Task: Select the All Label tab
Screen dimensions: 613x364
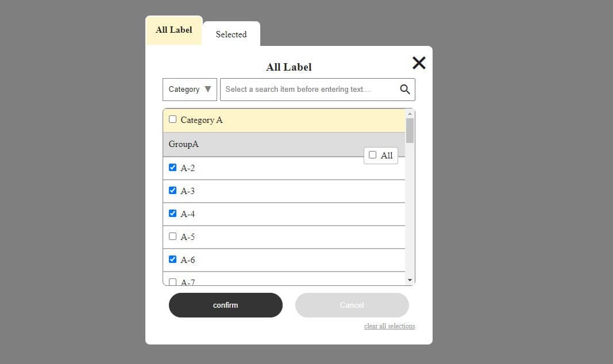Action: coord(174,30)
